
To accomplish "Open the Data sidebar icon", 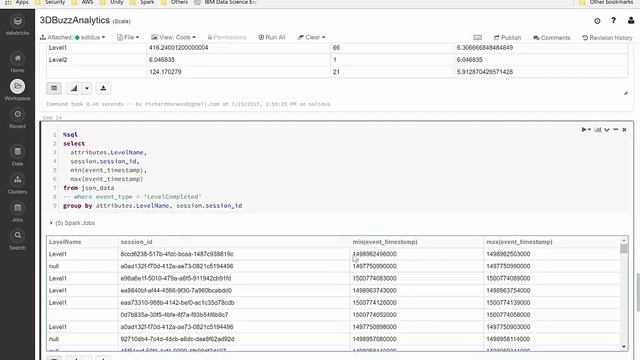I will click(17, 152).
